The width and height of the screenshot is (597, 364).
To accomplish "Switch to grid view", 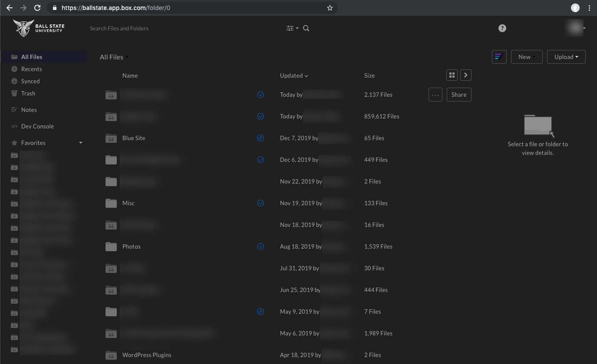I will [452, 75].
